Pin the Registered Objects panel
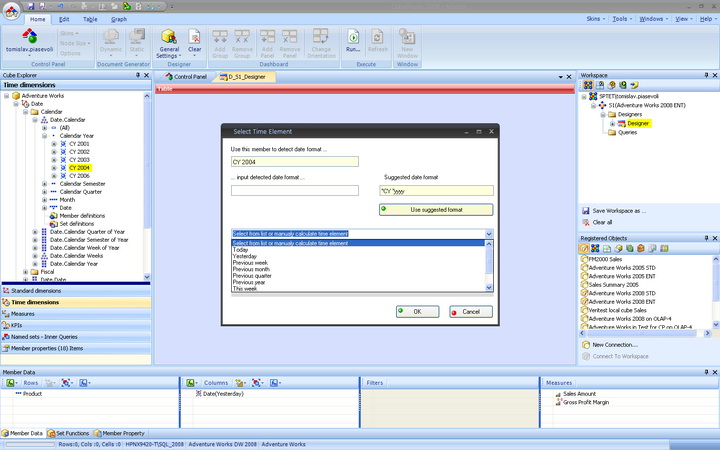This screenshot has height=450, width=720. pyautogui.click(x=706, y=238)
